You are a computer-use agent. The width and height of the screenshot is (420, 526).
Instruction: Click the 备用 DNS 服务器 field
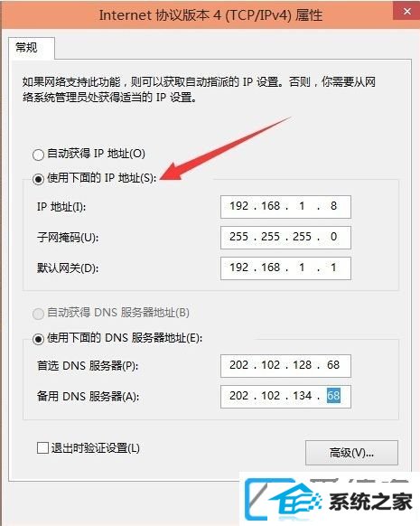pos(285,397)
